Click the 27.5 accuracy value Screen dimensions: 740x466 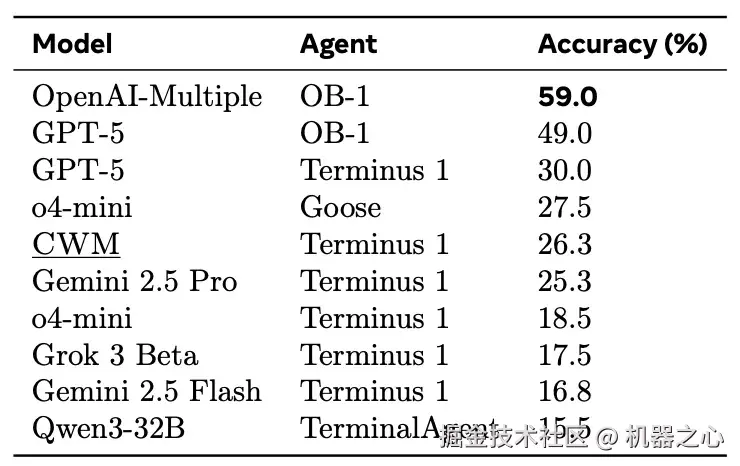coord(565,207)
